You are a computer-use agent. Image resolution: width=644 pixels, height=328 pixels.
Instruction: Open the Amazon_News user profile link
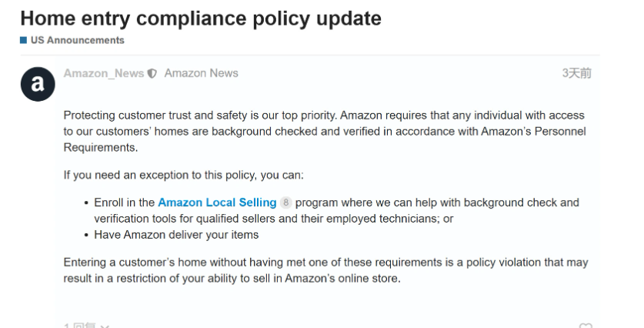(x=104, y=73)
